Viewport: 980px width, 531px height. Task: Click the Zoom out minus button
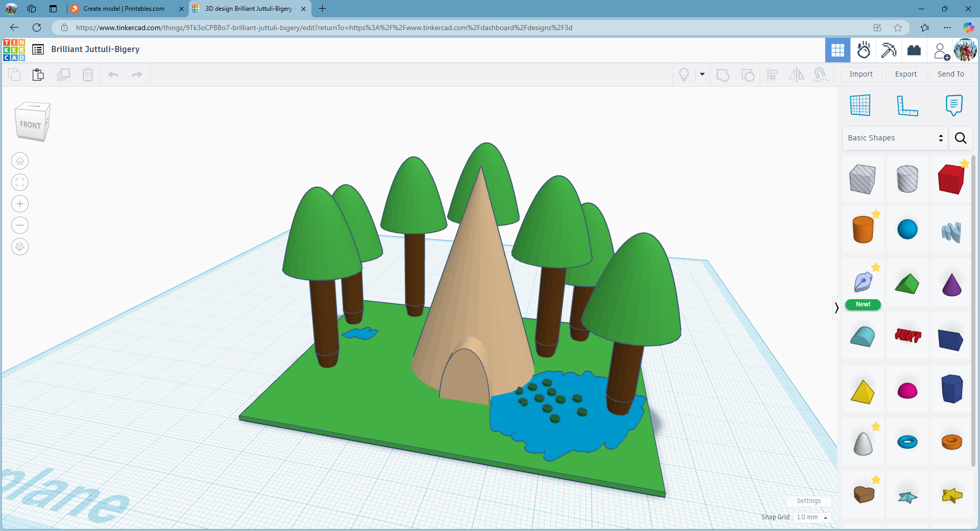tap(20, 225)
